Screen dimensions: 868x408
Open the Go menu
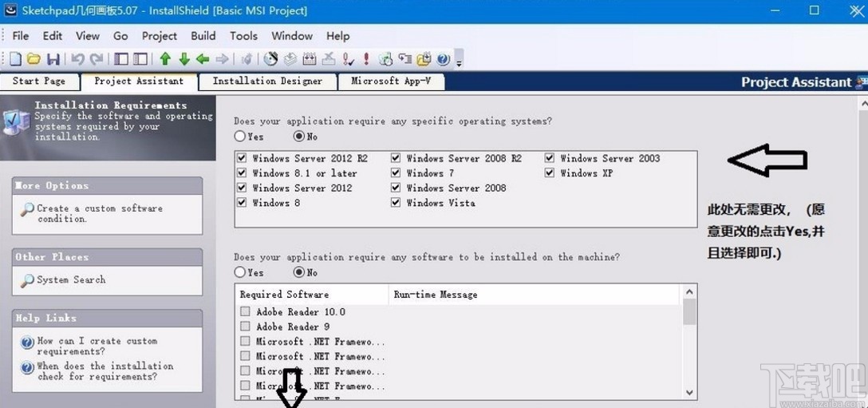(120, 36)
